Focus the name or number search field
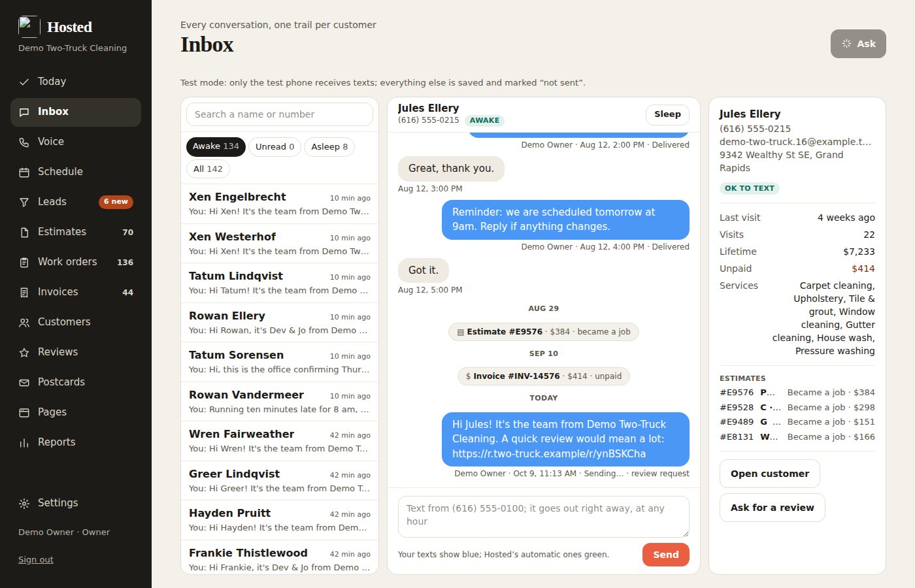Screen dimensions: 915x588 tap(280, 114)
